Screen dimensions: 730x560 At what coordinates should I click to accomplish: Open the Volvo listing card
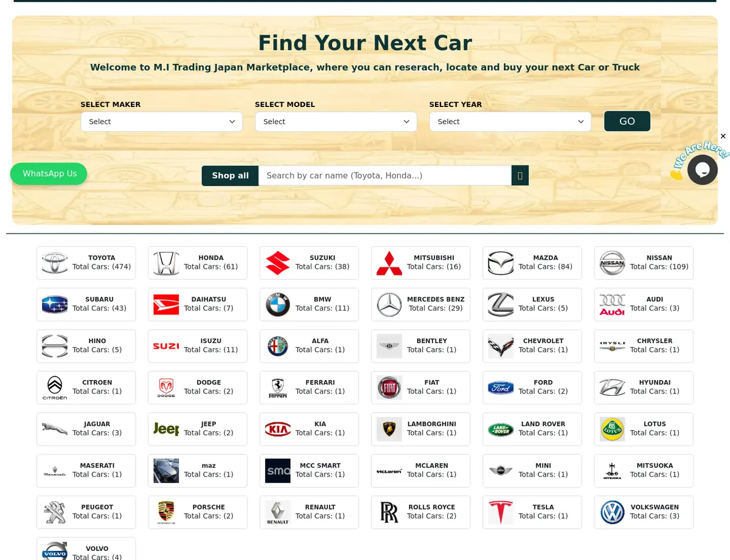(x=86, y=549)
